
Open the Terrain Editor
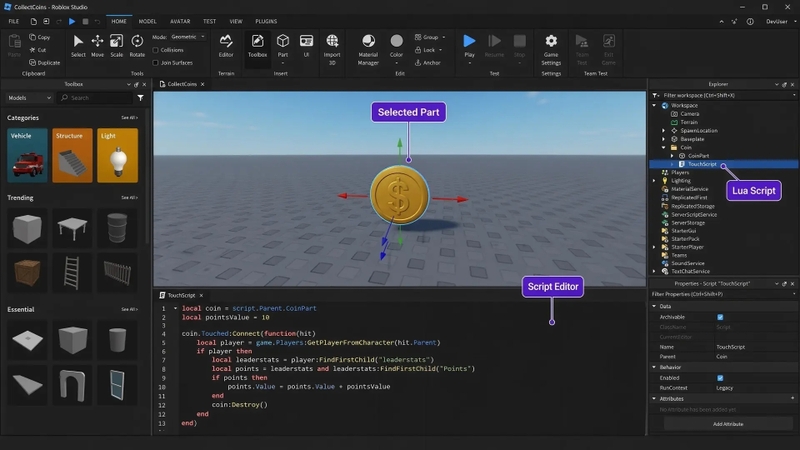[x=226, y=45]
